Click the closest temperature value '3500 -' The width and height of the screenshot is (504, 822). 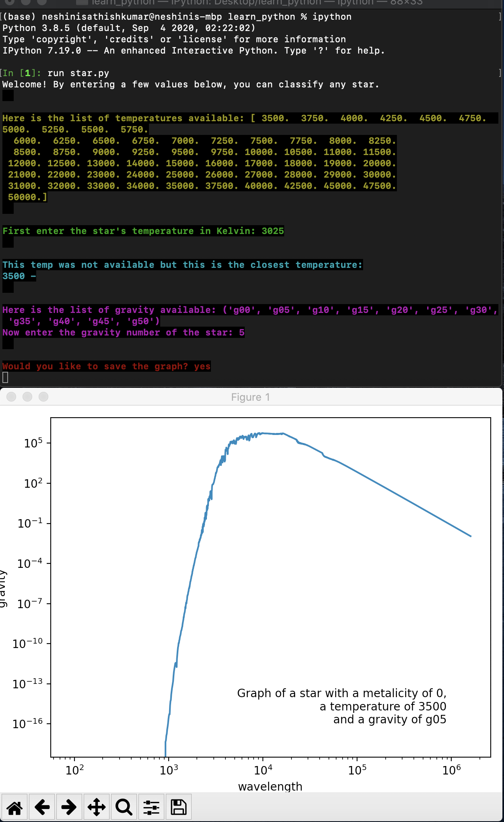tap(19, 276)
